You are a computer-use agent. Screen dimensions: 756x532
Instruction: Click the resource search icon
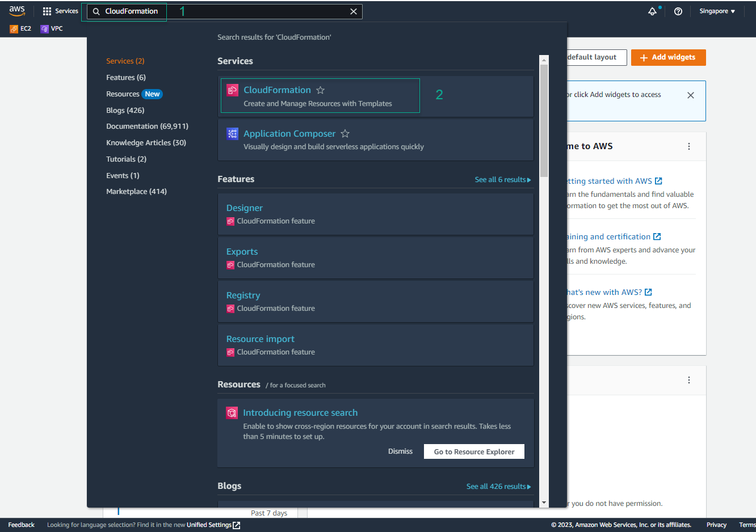pyautogui.click(x=232, y=413)
